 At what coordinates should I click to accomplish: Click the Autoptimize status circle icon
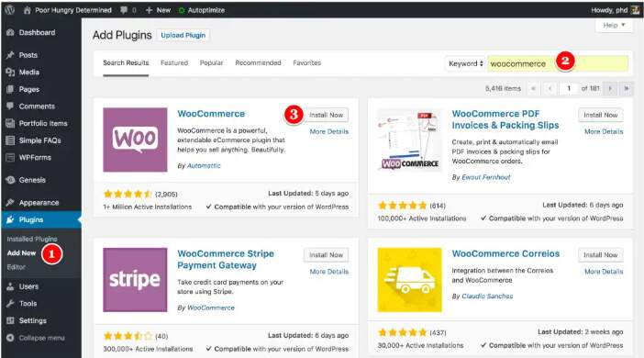[x=182, y=10]
